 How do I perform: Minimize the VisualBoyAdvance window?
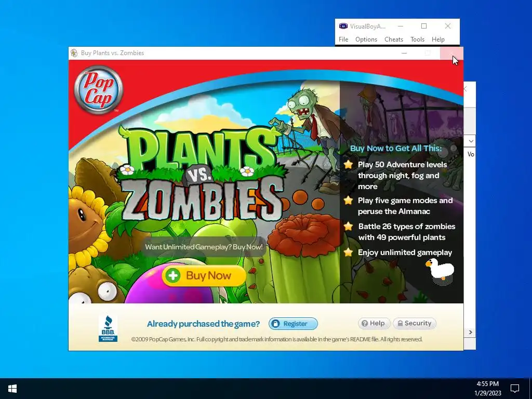(x=401, y=26)
